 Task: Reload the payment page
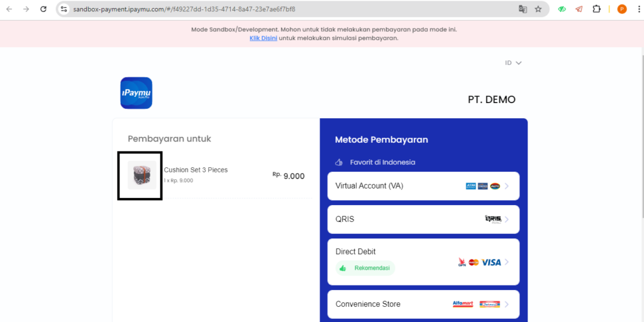pyautogui.click(x=43, y=9)
